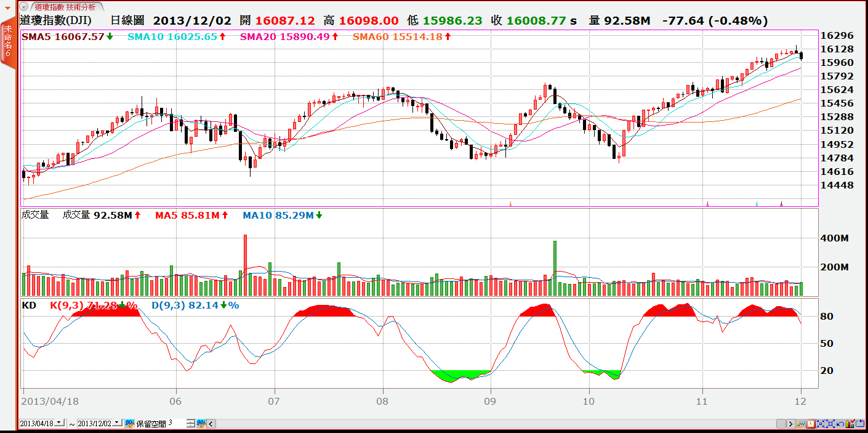Click the 成交量 volume panel label

point(35,215)
